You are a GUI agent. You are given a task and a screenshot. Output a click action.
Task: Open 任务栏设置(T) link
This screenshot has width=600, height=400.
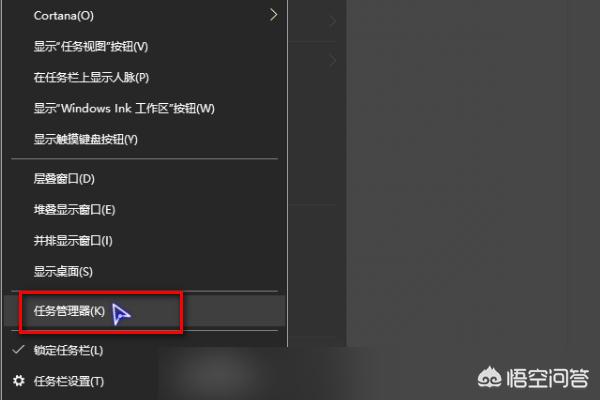pos(68,381)
